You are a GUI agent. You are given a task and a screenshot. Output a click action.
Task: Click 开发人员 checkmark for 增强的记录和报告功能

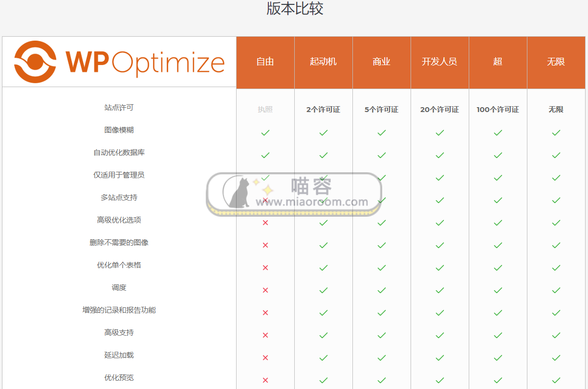tap(440, 313)
